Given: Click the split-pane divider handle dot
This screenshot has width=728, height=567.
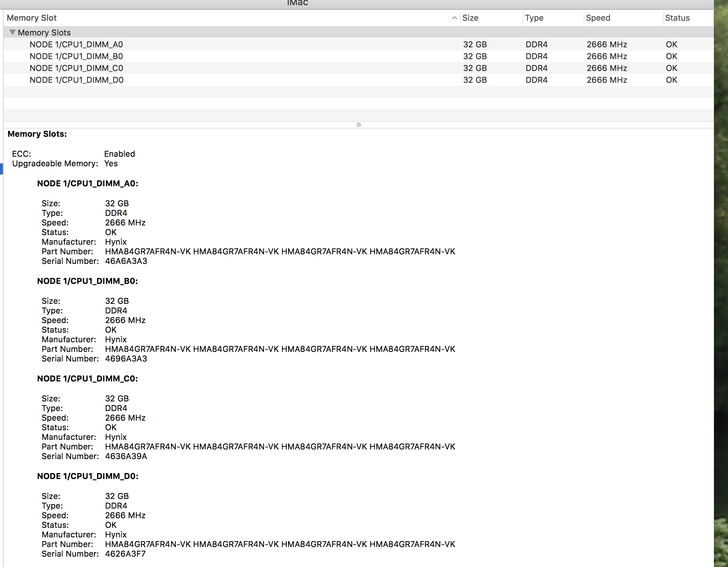Looking at the screenshot, I should (358, 125).
